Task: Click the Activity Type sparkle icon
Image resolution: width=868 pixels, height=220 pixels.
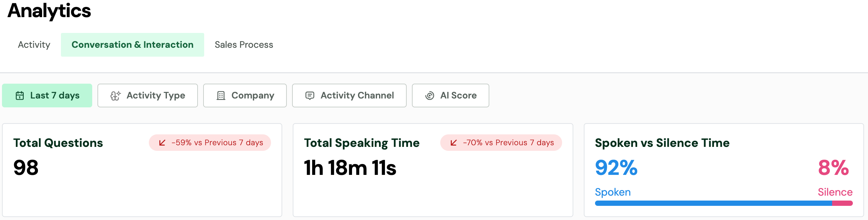Action: coord(115,96)
